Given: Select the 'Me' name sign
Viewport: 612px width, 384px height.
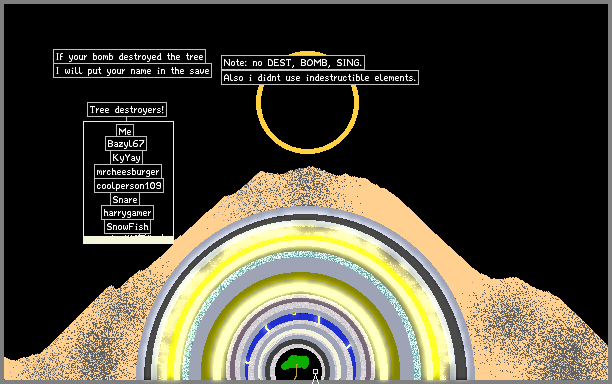Looking at the screenshot, I should (125, 131).
